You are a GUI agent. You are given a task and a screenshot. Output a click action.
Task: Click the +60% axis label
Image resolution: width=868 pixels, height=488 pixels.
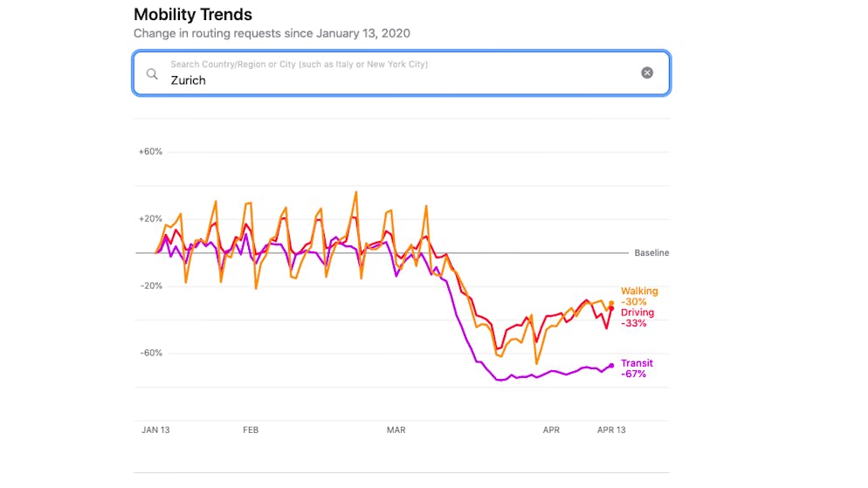pyautogui.click(x=150, y=152)
